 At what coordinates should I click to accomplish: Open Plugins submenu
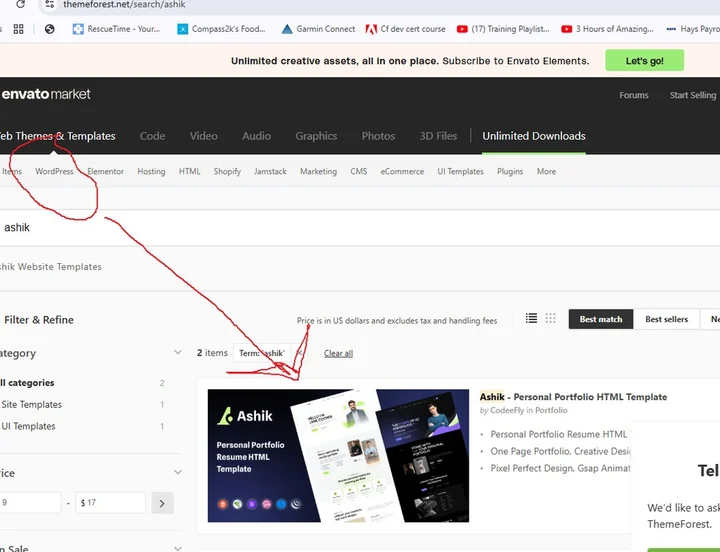click(510, 171)
